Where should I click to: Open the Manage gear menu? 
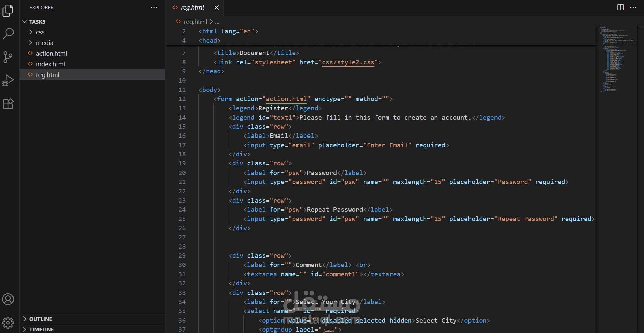pyautogui.click(x=8, y=323)
